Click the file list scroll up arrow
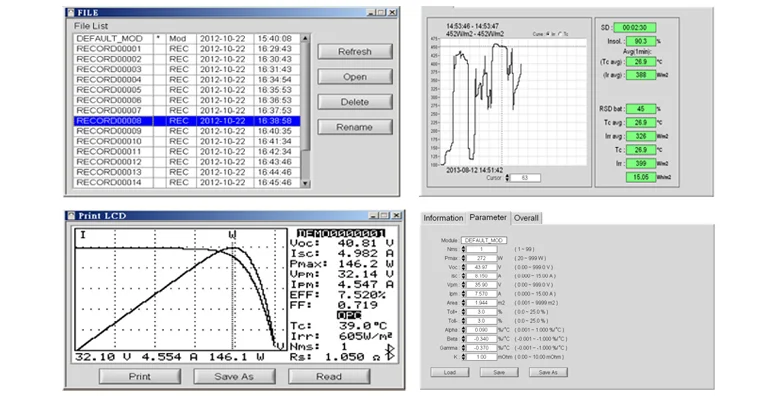The image size is (770, 396). 305,38
